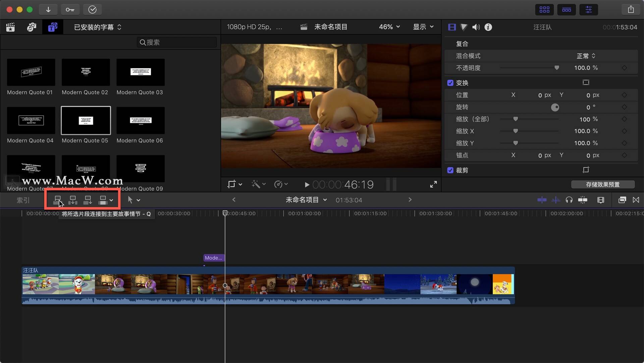The width and height of the screenshot is (644, 363).
Task: Connect selected clip to primary storyline
Action: pos(58,200)
